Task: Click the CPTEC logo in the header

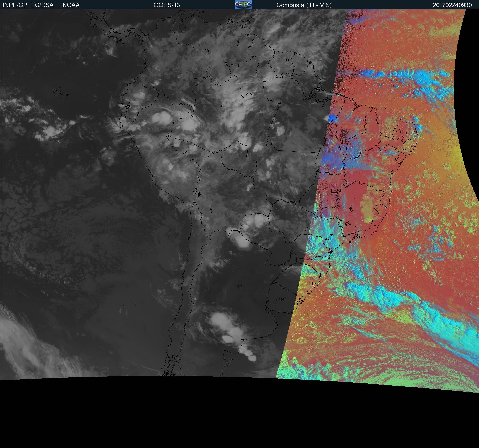Action: pyautogui.click(x=243, y=5)
